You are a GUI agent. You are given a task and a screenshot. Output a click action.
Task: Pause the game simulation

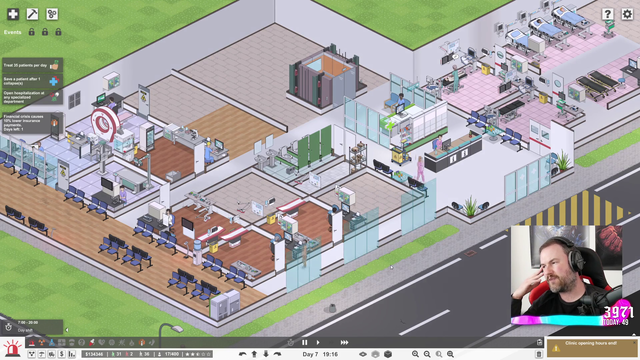point(304,342)
